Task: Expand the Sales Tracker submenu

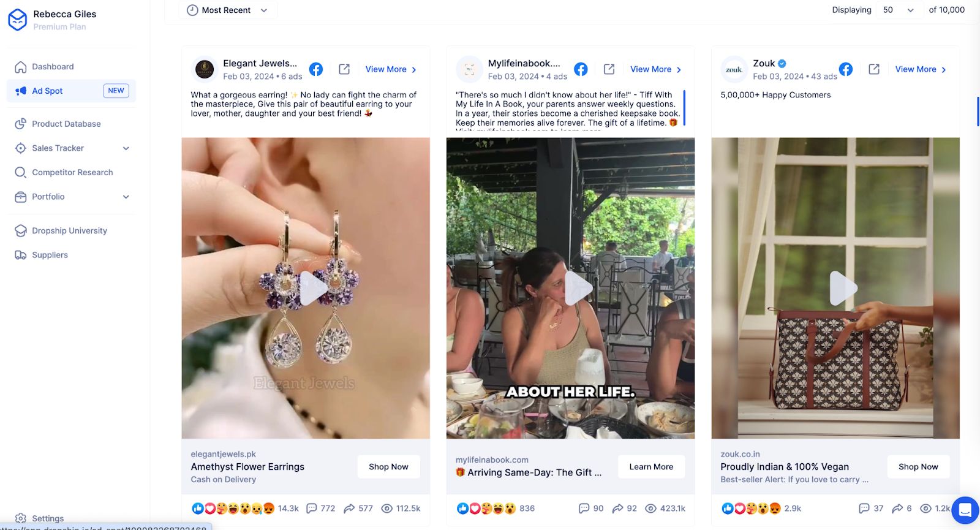Action: click(126, 148)
